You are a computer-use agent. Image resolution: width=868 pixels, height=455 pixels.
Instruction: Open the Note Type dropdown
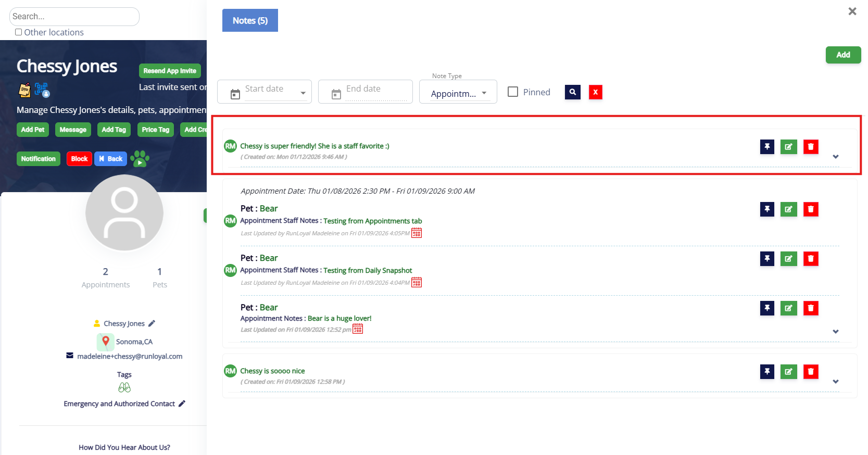tap(458, 93)
